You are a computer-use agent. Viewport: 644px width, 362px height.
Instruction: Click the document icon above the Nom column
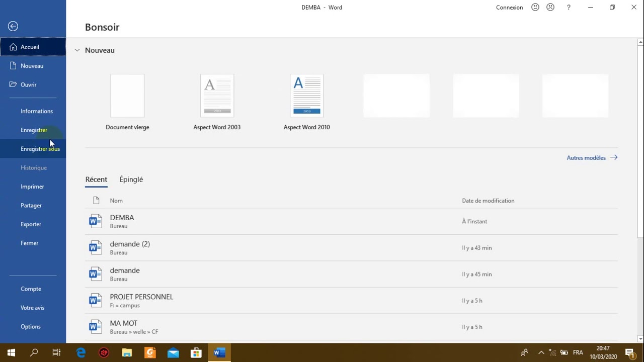(96, 200)
